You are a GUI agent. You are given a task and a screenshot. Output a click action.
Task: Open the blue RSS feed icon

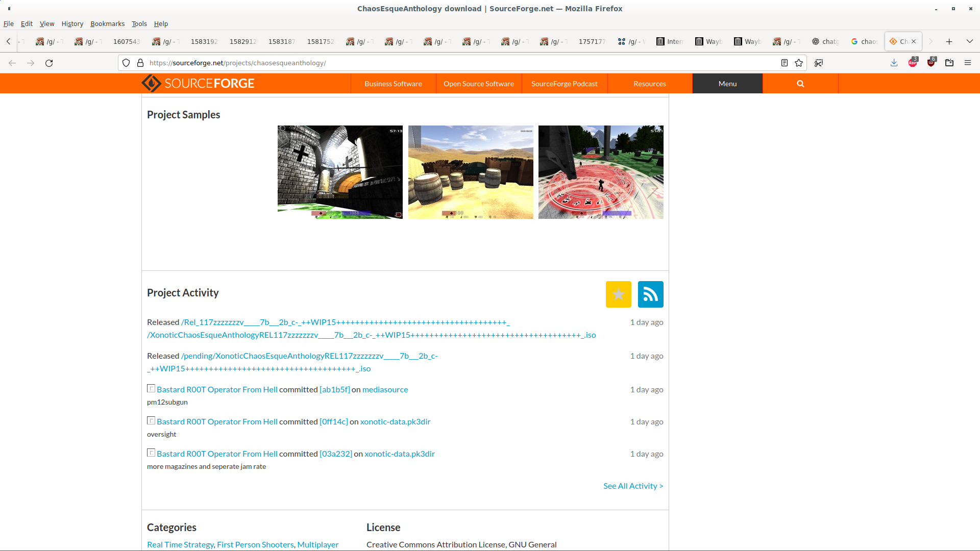[x=650, y=294]
